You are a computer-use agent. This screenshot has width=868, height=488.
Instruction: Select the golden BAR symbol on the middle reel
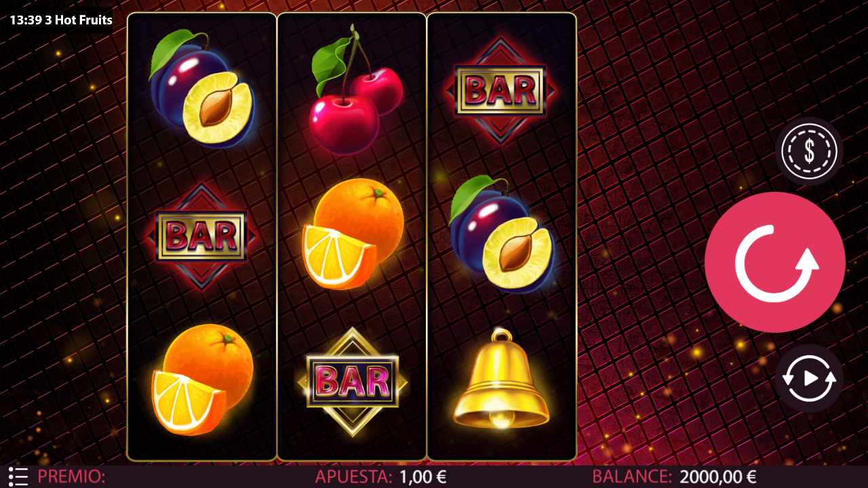point(352,381)
